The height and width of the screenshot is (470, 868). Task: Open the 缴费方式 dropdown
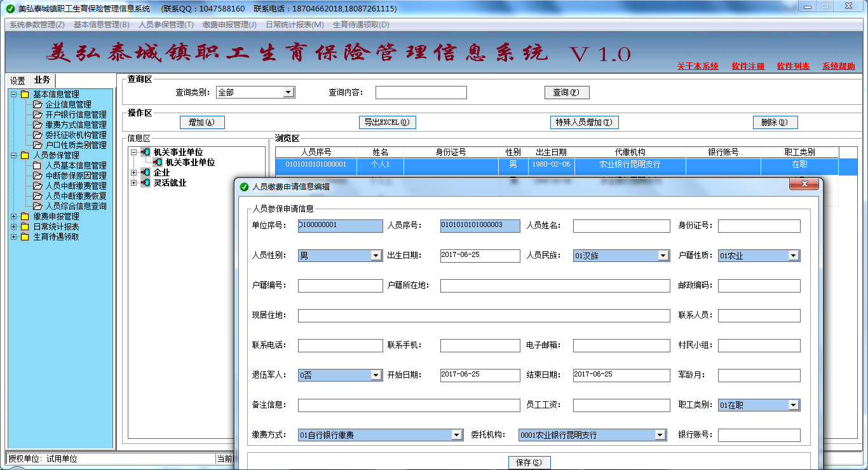[457, 435]
